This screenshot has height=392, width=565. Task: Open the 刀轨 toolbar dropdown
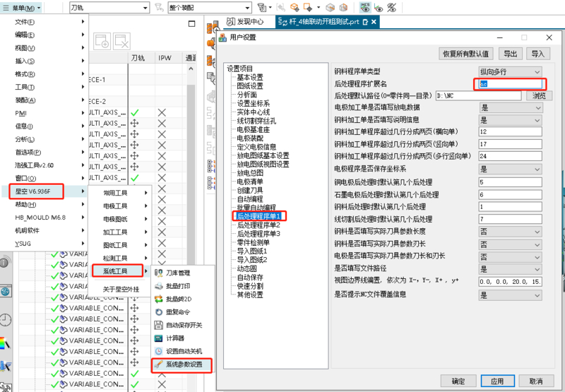[x=109, y=8]
